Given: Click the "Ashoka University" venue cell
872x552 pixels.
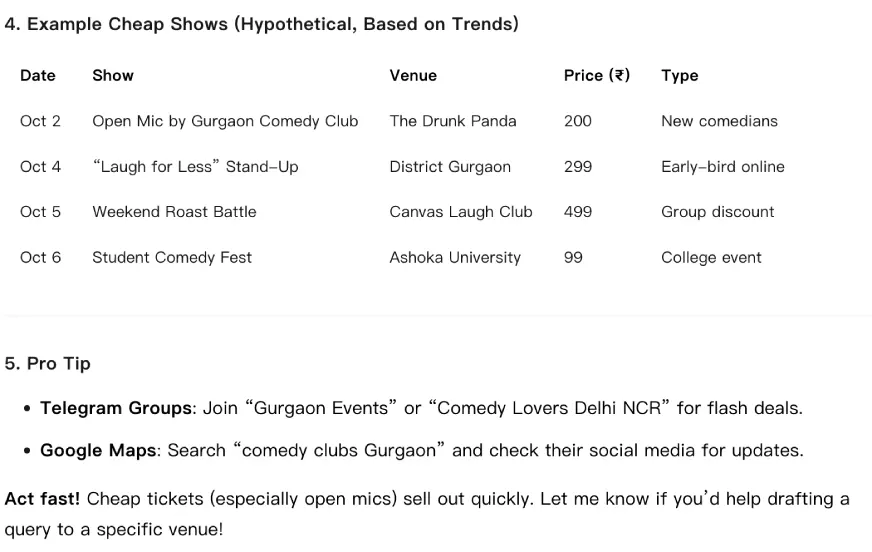Looking at the screenshot, I should pyautogui.click(x=455, y=257).
